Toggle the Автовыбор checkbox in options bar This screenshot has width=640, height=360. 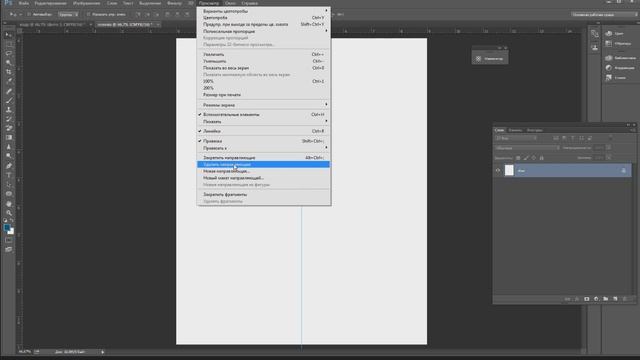pyautogui.click(x=29, y=14)
